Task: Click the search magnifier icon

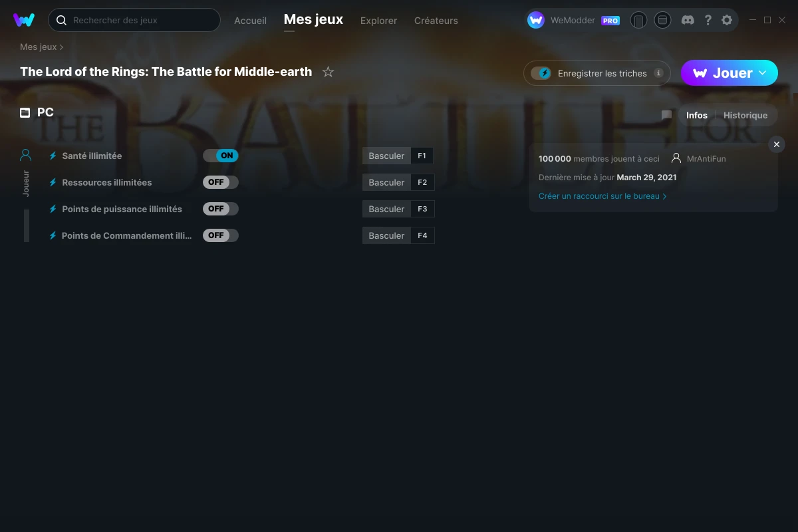Action: pyautogui.click(x=61, y=20)
